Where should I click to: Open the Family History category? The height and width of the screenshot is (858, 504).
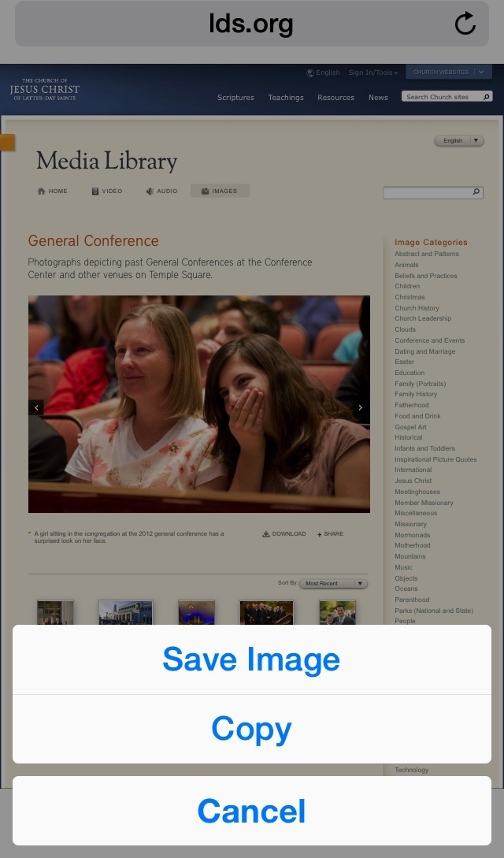(x=416, y=394)
